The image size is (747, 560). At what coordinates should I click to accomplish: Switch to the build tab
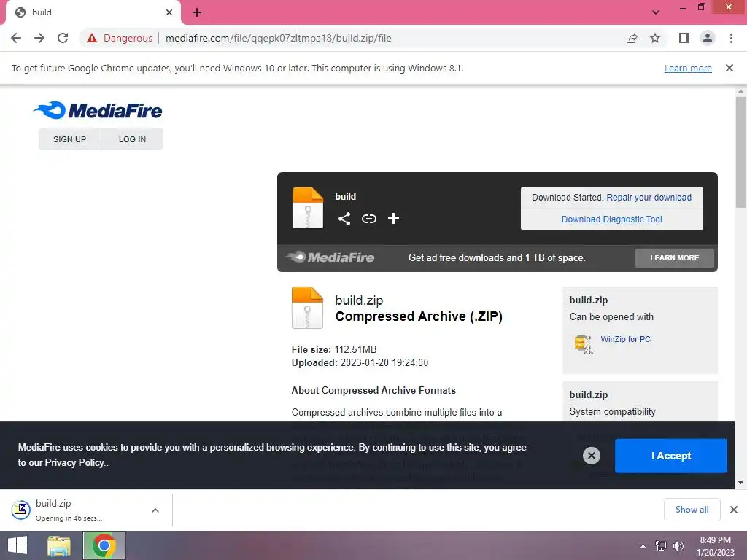[x=93, y=12]
